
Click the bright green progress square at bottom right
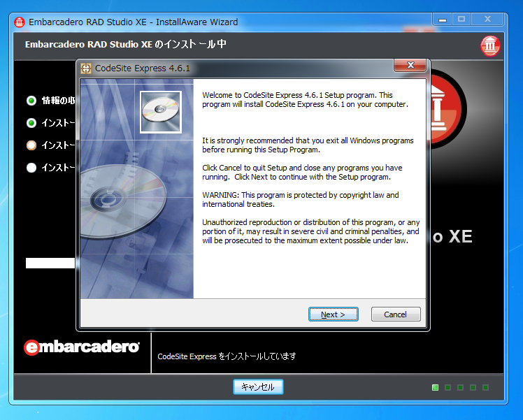[x=435, y=387]
